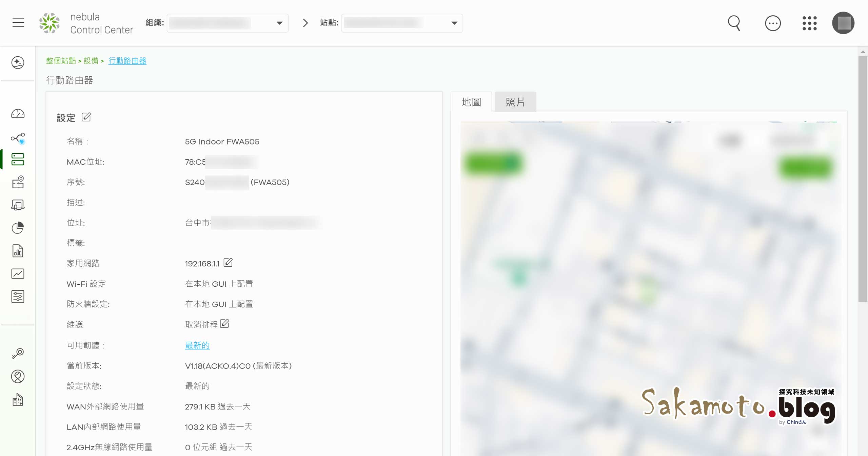Click the chevron between organization and site
The width and height of the screenshot is (868, 456).
coord(305,23)
